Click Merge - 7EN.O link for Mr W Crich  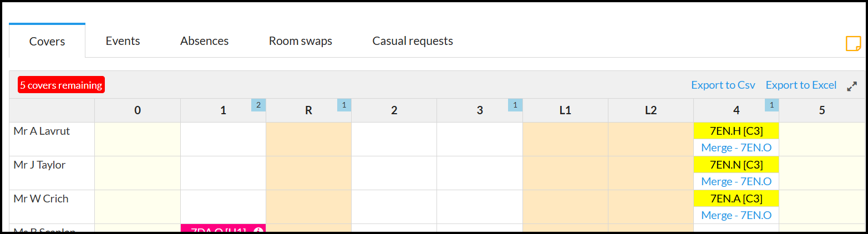736,215
